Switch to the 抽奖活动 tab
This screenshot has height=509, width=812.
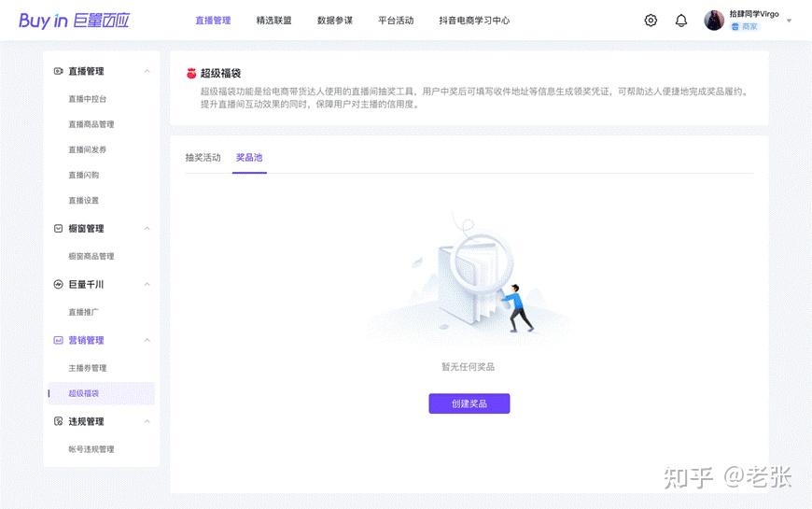203,158
